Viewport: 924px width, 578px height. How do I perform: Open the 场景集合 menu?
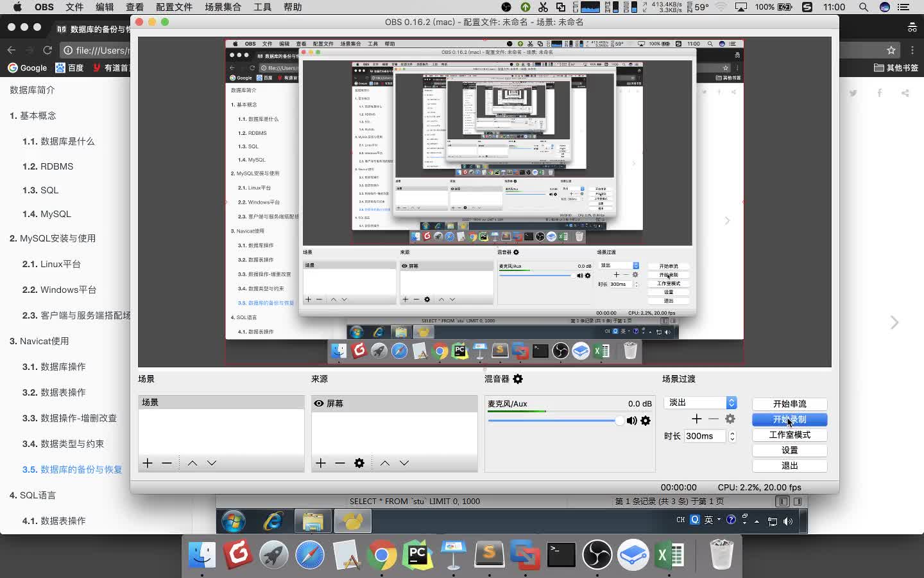(223, 7)
